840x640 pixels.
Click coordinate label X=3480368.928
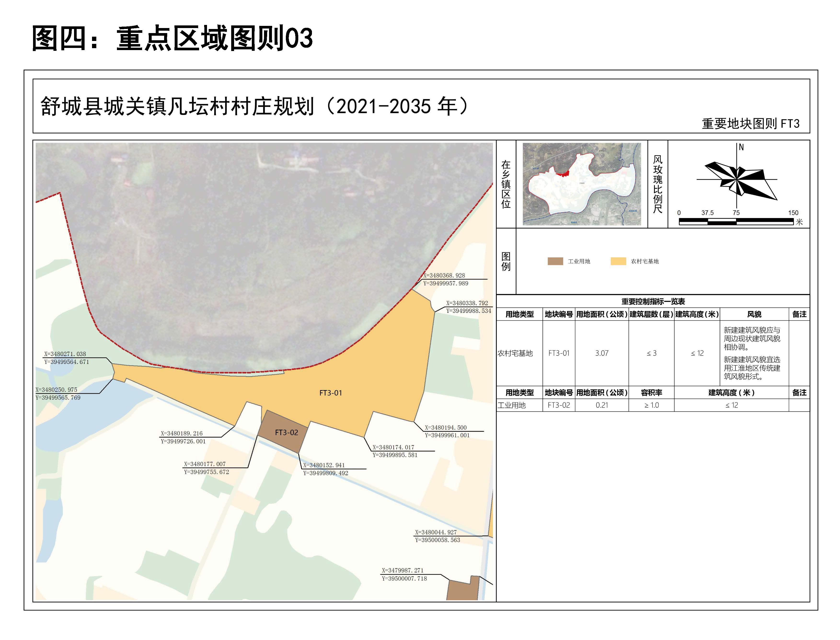click(x=444, y=275)
